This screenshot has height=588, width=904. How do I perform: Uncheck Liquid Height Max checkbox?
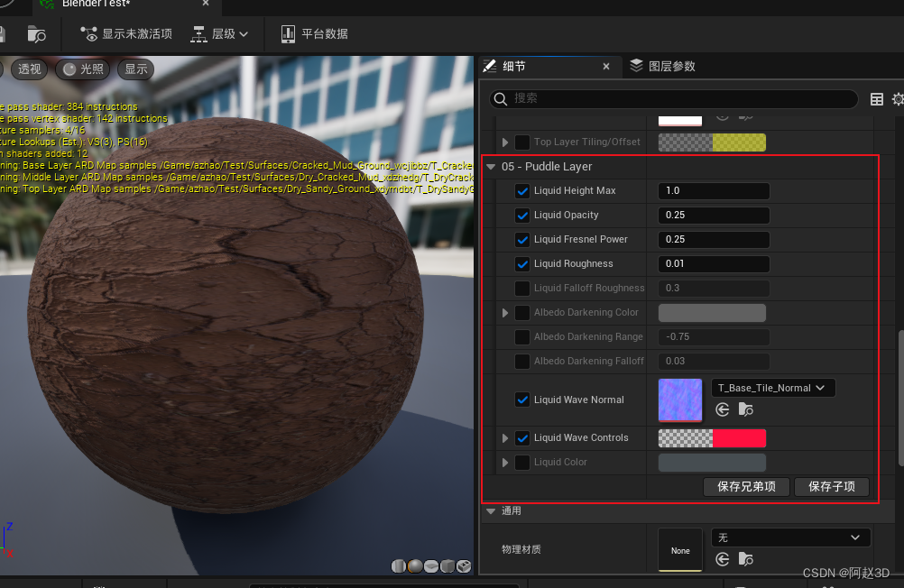522,191
